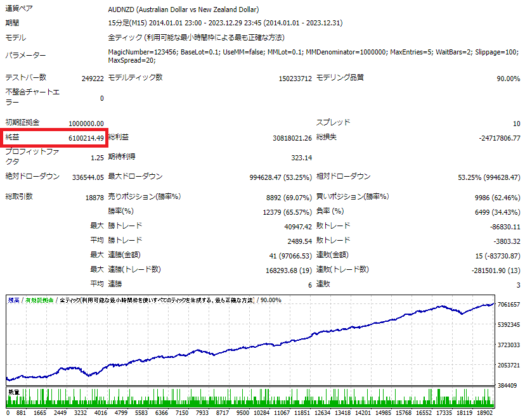Click the プロフィットファクタ label
525x420 pixels.
(32, 156)
